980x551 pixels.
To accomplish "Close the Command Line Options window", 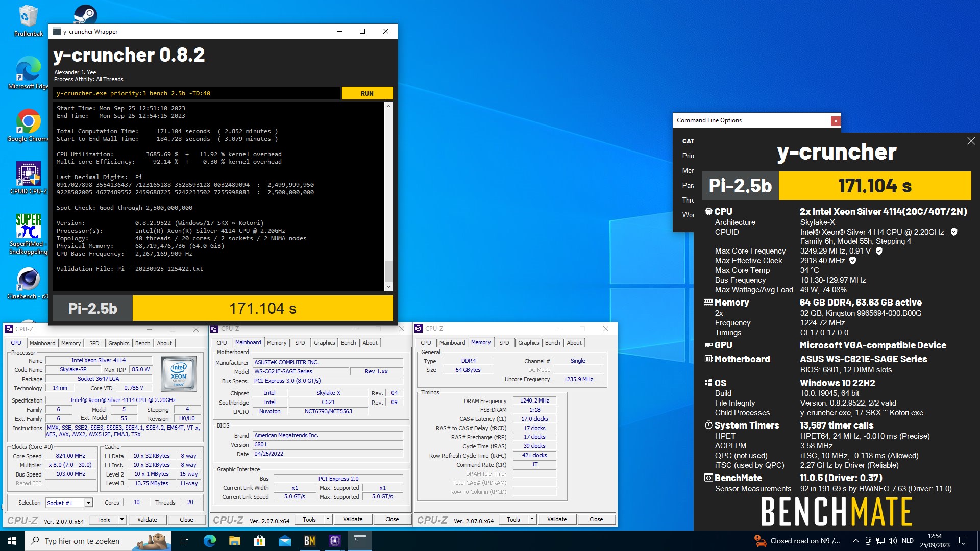I will (x=836, y=121).
